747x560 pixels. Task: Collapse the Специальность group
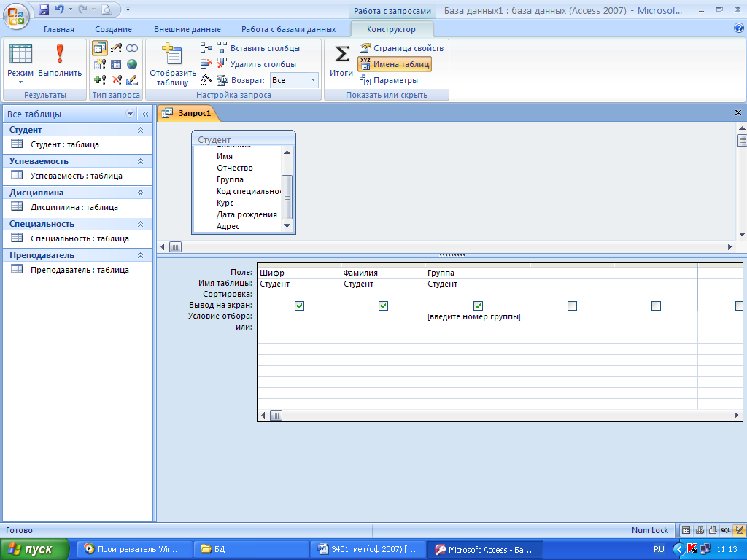tap(141, 224)
